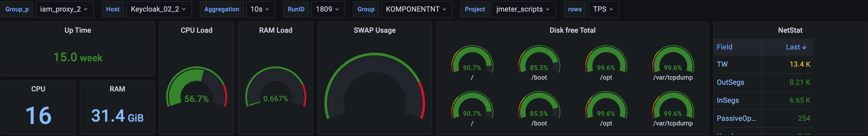Open the jmeter_scripts Project dropdown
868x136 pixels.
click(523, 9)
